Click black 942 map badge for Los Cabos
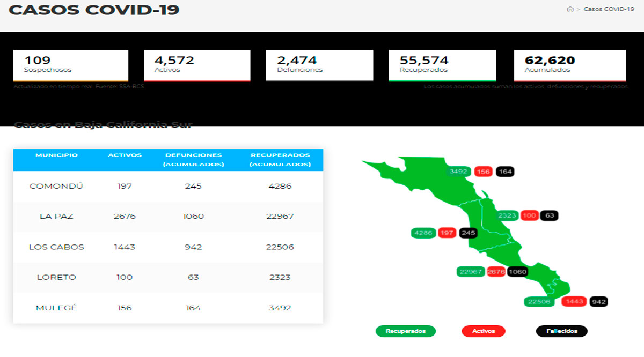The image size is (644, 357). pyautogui.click(x=598, y=302)
